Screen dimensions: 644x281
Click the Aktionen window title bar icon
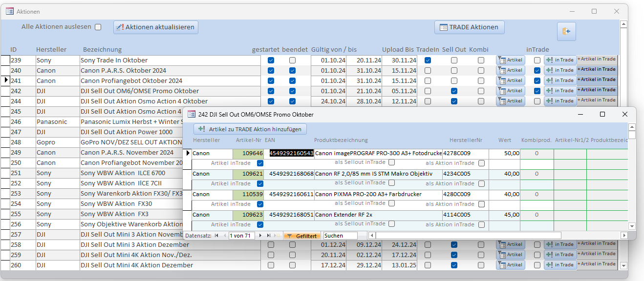[x=10, y=11]
